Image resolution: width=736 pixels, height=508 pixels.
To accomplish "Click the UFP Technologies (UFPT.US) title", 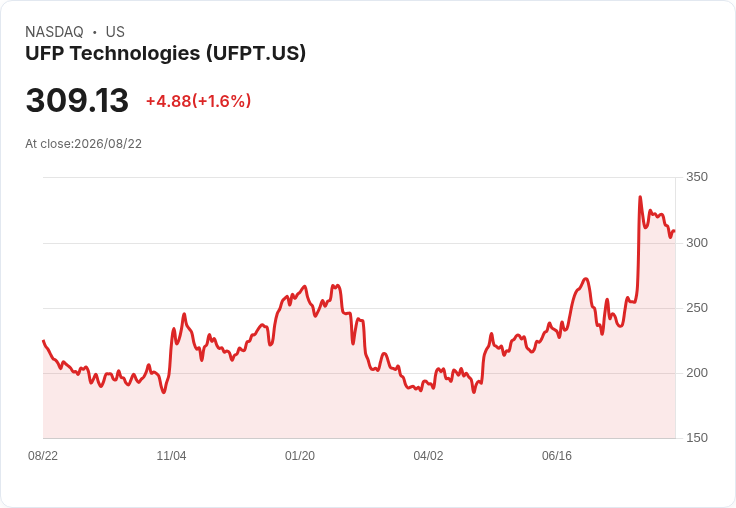I will 165,54.
